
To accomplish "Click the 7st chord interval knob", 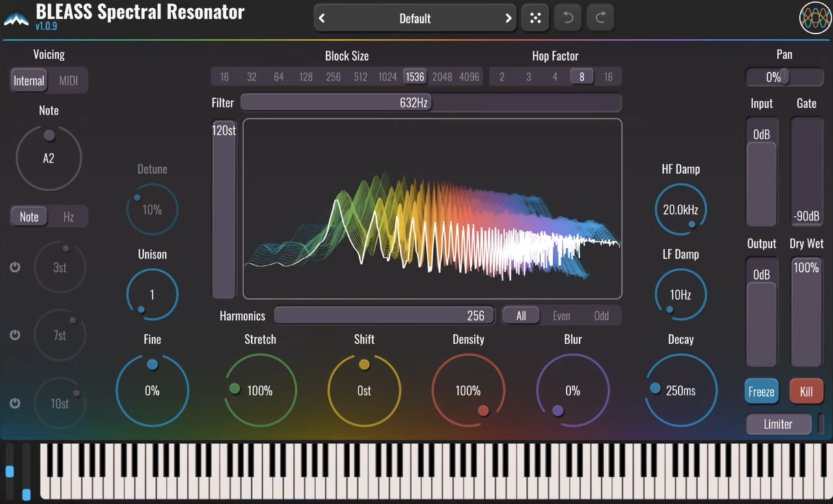I will pyautogui.click(x=60, y=335).
